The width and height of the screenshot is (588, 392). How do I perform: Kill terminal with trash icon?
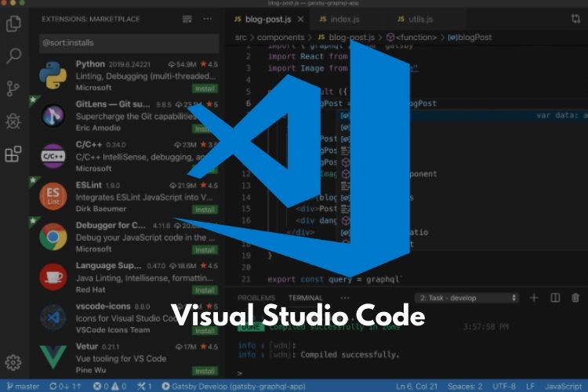575,298
